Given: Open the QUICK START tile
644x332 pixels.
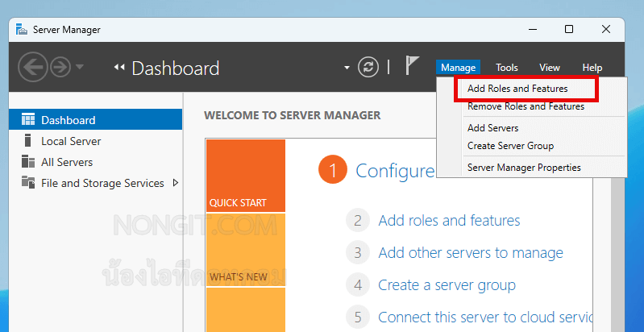Looking at the screenshot, I should 246,176.
